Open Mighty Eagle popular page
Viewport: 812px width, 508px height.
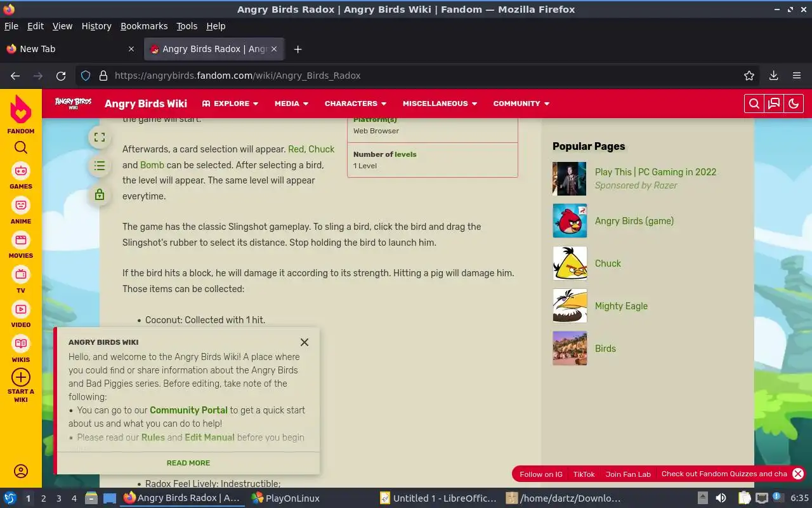pos(621,306)
